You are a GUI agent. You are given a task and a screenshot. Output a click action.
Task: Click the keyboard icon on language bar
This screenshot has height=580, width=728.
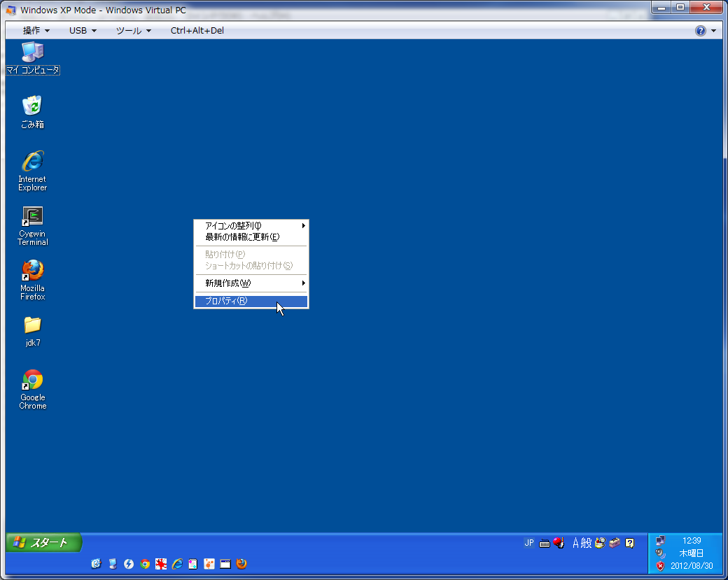pyautogui.click(x=545, y=544)
